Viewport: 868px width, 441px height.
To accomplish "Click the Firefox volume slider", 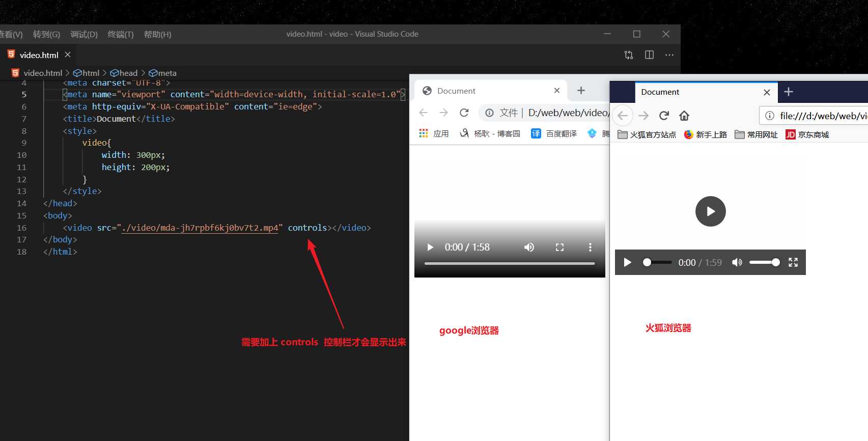I will (x=765, y=262).
